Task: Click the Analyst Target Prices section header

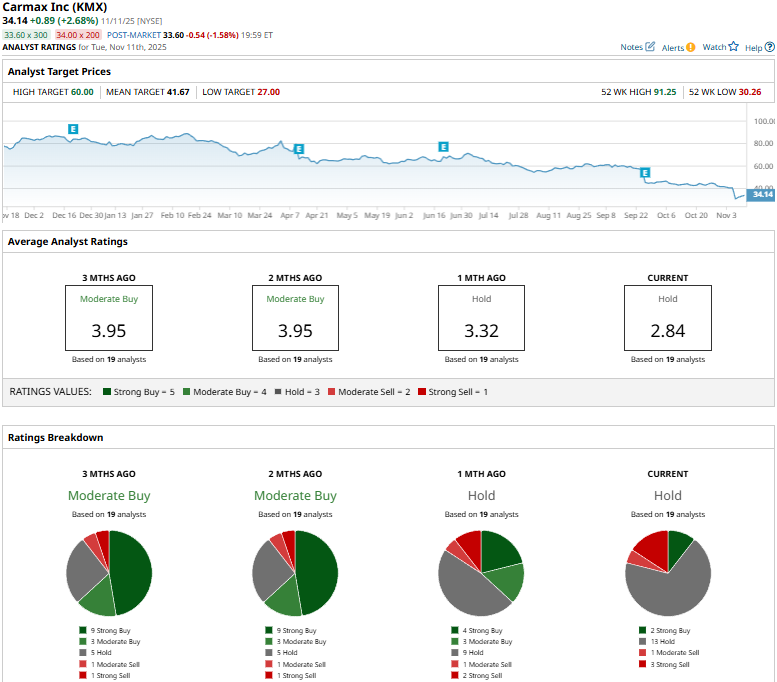Action: 59,71
